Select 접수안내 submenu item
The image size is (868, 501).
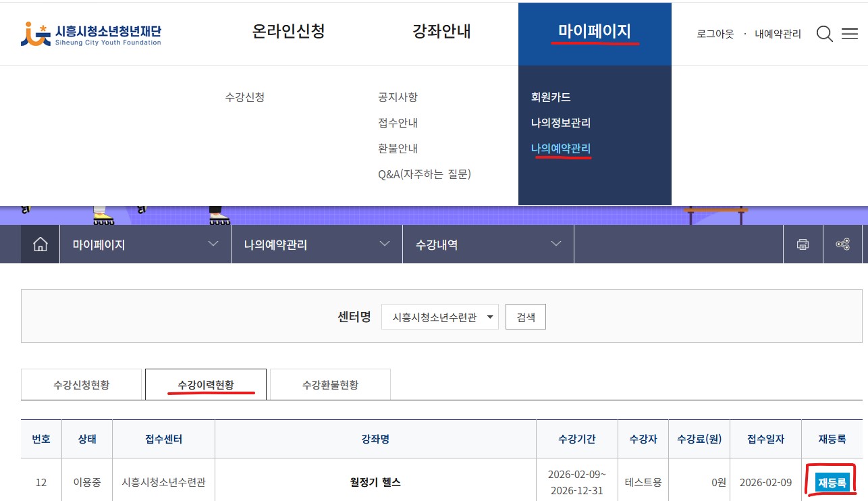(398, 123)
